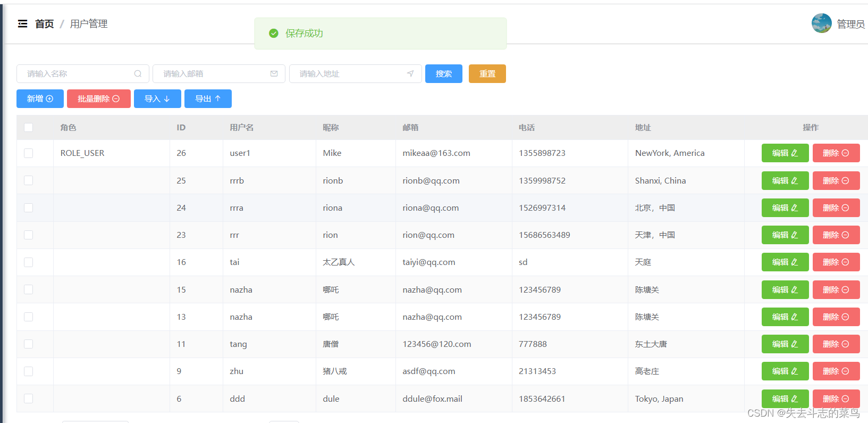Screen dimensions: 868x423
Task: Click the red 批量删除 button
Action: [x=99, y=99]
